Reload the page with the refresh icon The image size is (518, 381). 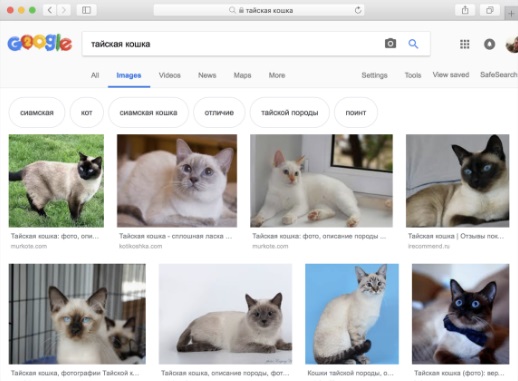pyautogui.click(x=358, y=10)
